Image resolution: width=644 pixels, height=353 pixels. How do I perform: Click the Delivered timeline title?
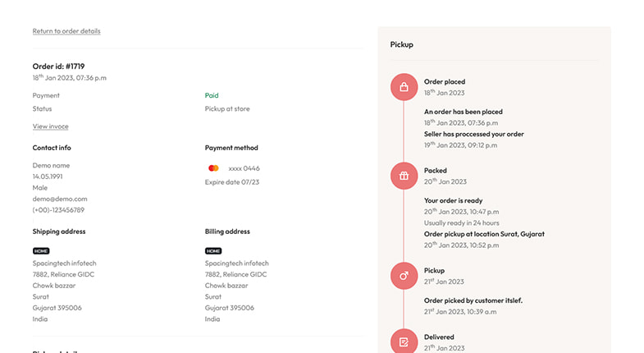click(439, 337)
